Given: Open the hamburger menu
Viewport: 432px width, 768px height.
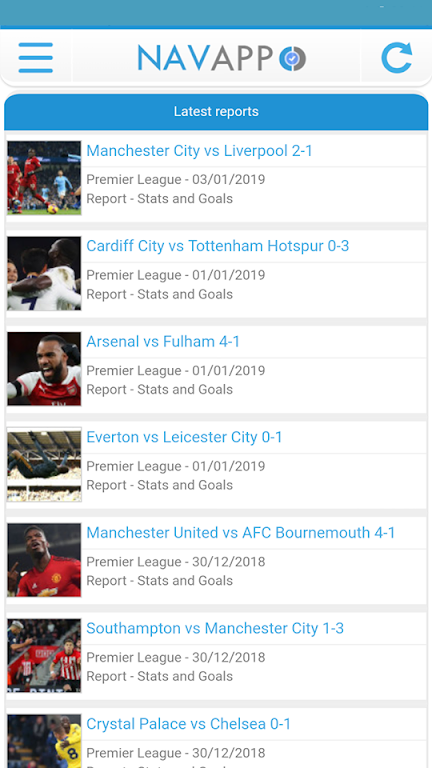Looking at the screenshot, I should tap(36, 58).
